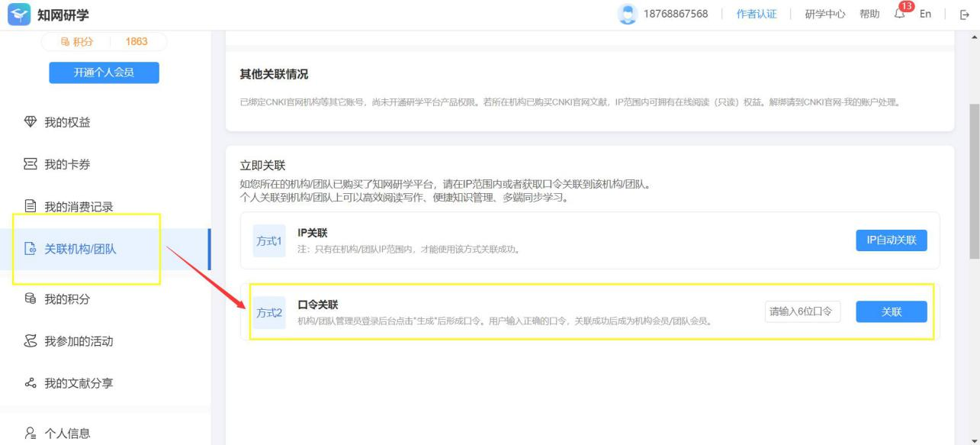Click the blue 关联 button for 口令关联
This screenshot has height=445, width=980.
tap(891, 311)
